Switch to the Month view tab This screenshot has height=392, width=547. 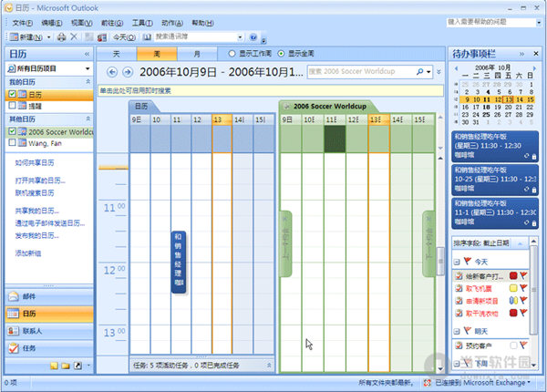click(198, 54)
